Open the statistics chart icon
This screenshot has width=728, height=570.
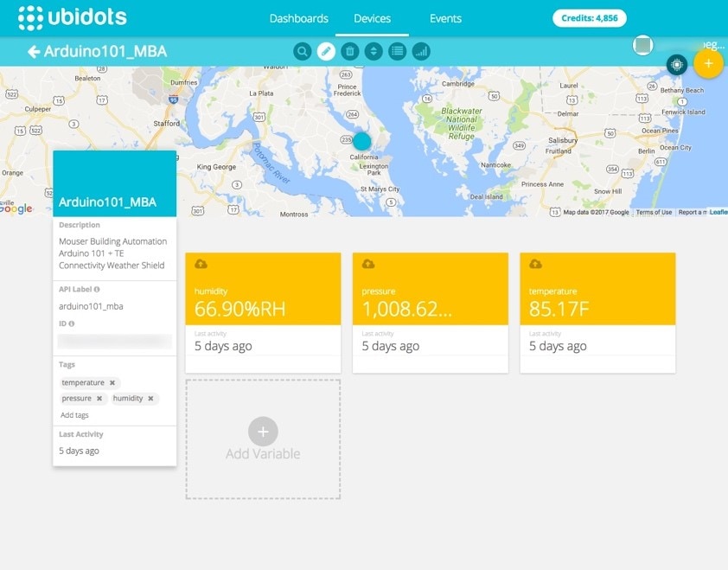tap(423, 51)
